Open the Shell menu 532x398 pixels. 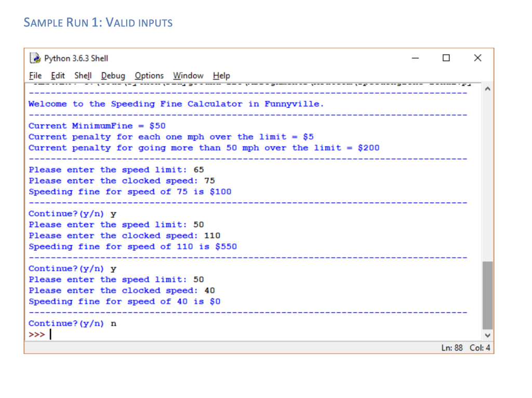pyautogui.click(x=83, y=75)
